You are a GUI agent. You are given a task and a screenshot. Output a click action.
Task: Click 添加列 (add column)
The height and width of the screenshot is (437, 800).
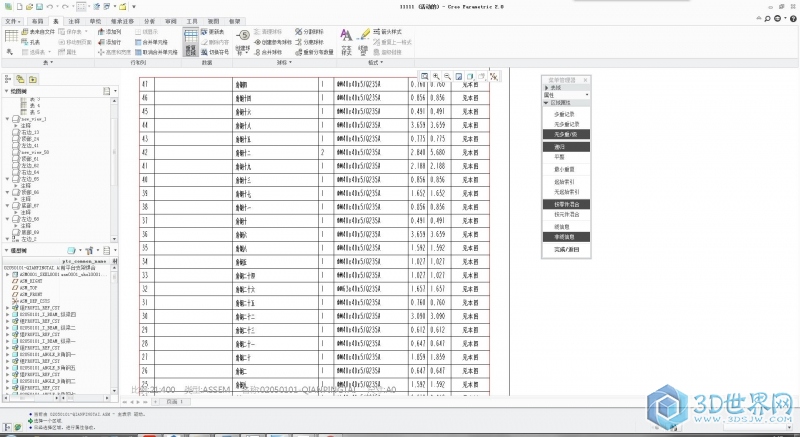[x=110, y=32]
